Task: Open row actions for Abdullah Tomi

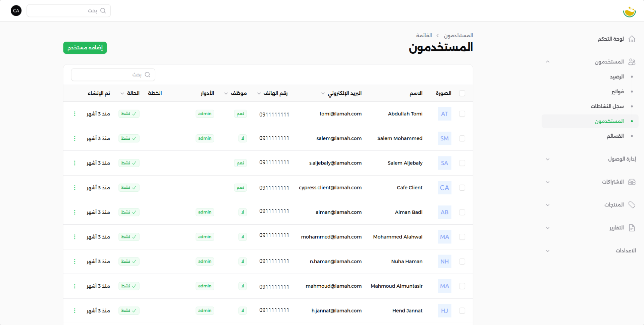Action: click(x=74, y=114)
